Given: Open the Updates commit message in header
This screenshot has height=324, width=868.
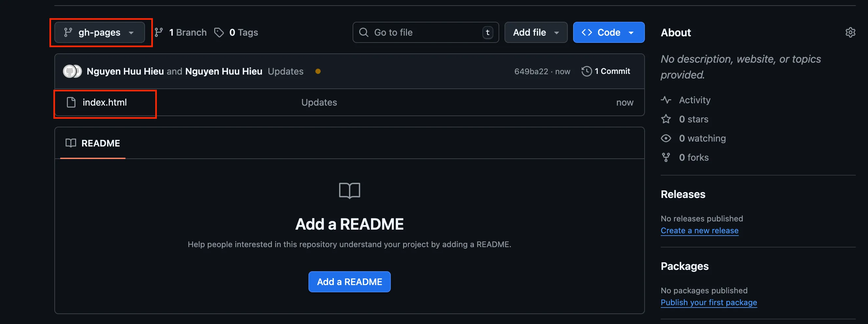Looking at the screenshot, I should point(285,71).
